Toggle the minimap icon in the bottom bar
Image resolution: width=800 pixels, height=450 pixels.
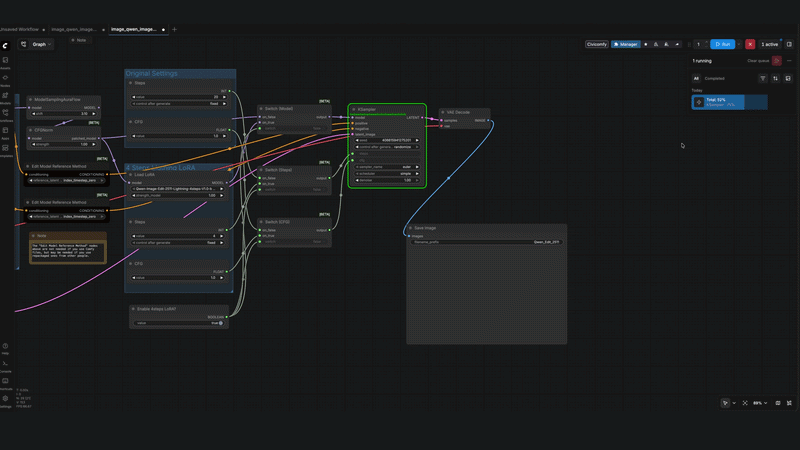tap(778, 403)
